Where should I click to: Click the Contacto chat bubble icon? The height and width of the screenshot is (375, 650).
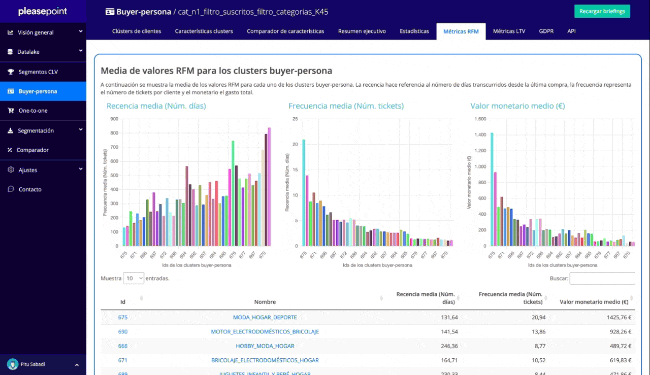tap(11, 189)
